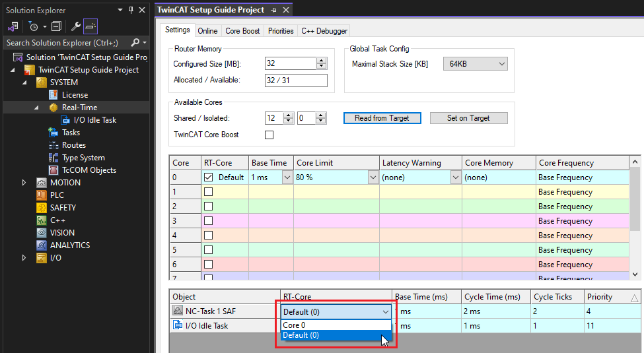Expand the I/O tree node
The width and height of the screenshot is (644, 353).
pos(24,258)
